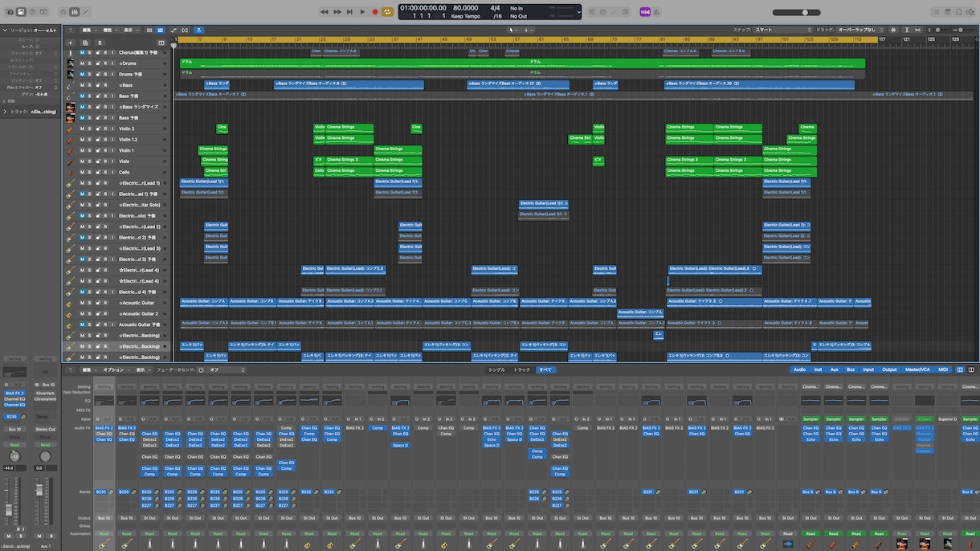Open the Loop Browser icon
The height and width of the screenshot is (551, 980).
(958, 12)
